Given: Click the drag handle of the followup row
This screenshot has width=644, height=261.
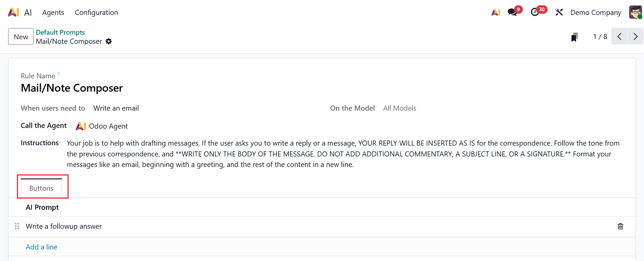Looking at the screenshot, I should [x=17, y=226].
